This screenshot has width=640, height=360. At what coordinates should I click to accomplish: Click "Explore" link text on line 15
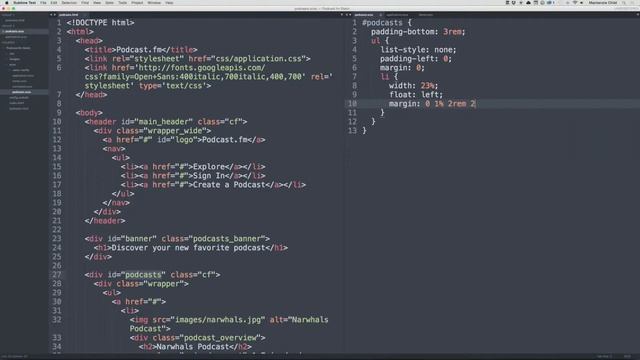click(x=209, y=167)
